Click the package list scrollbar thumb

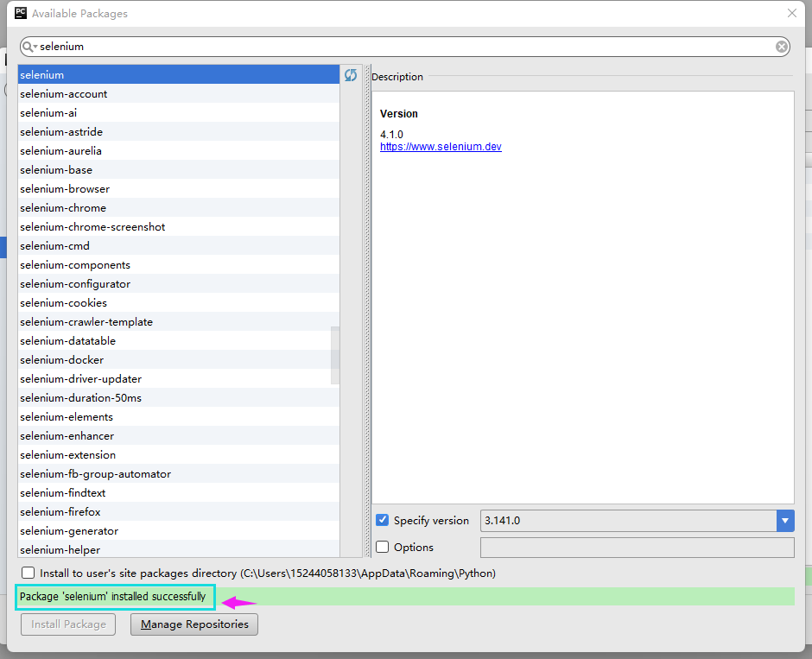335,356
